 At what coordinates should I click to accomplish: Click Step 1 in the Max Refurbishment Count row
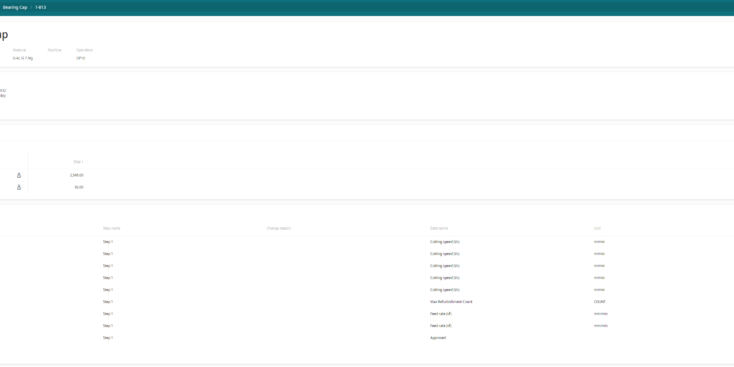tap(108, 302)
